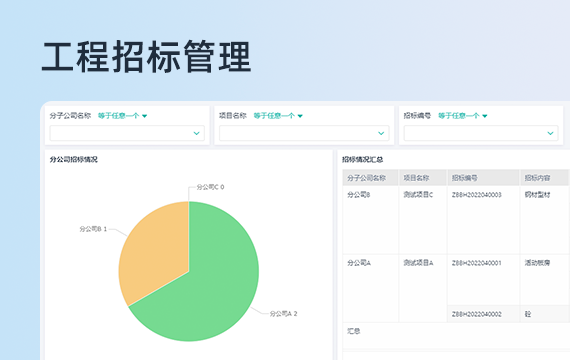Select the 测试项目A table cell
This screenshot has width=570, height=360.
click(423, 288)
